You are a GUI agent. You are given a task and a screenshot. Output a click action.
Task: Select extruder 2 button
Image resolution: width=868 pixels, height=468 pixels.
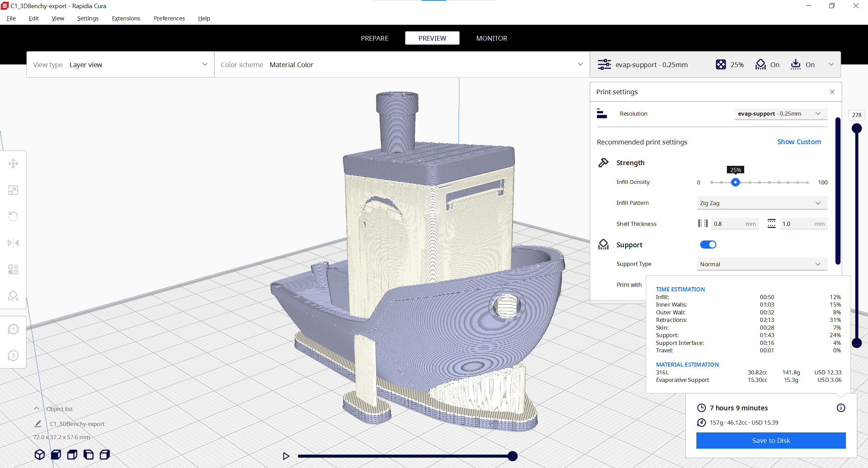click(13, 356)
